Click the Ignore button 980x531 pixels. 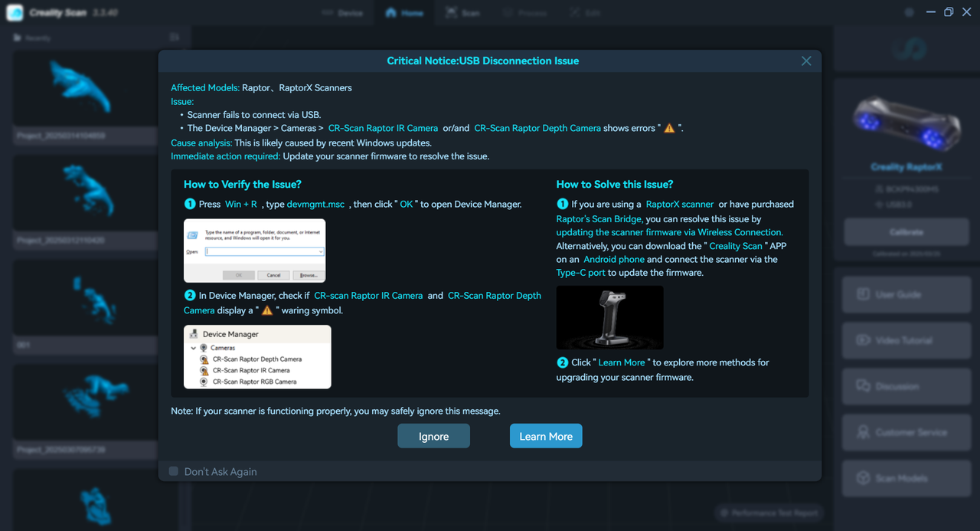coord(433,436)
